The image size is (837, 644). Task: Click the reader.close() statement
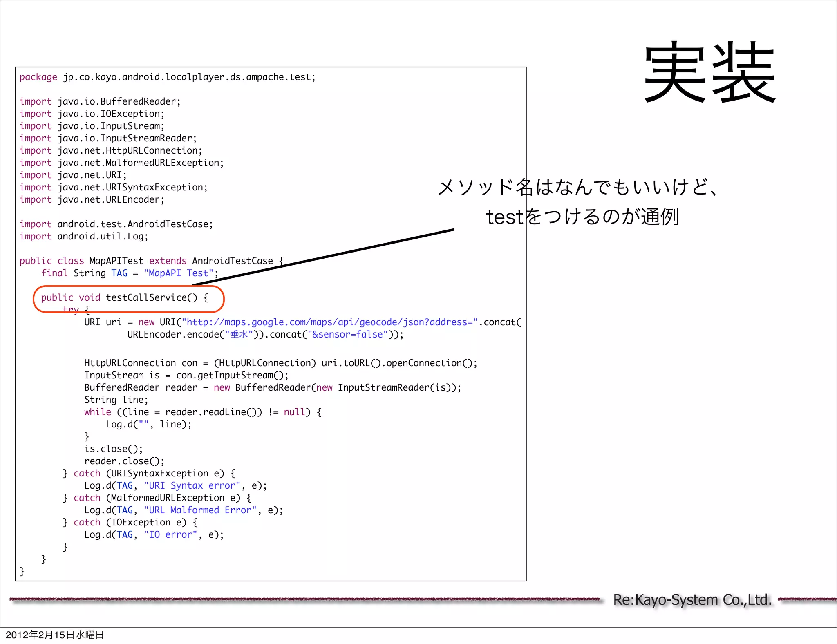pos(124,461)
